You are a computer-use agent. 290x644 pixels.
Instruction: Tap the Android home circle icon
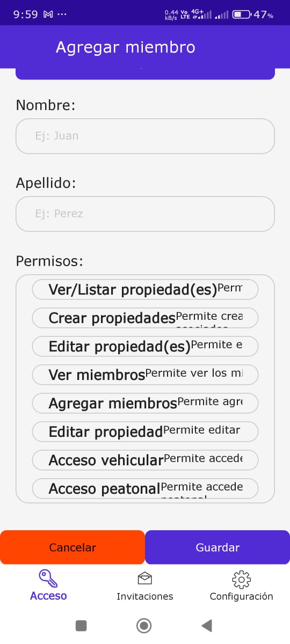tap(144, 625)
